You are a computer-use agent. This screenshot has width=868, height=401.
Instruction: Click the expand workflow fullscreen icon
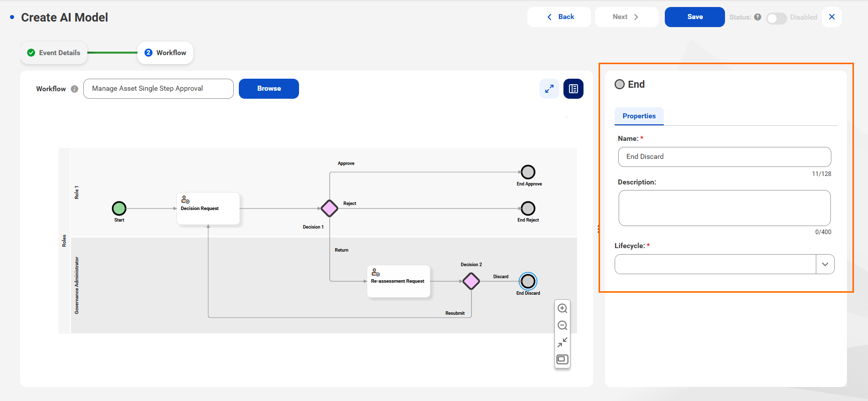[x=549, y=89]
